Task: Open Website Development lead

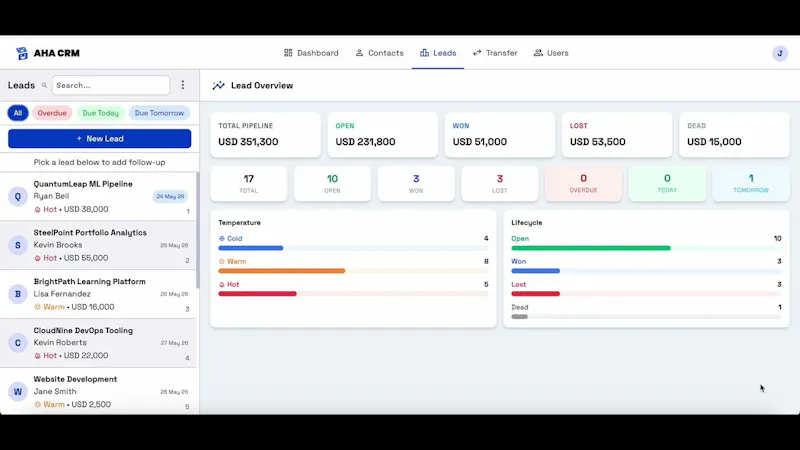Action: coord(98,391)
